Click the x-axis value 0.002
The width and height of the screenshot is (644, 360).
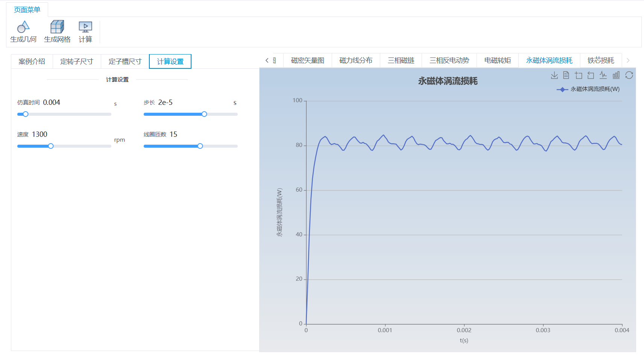pyautogui.click(x=464, y=330)
